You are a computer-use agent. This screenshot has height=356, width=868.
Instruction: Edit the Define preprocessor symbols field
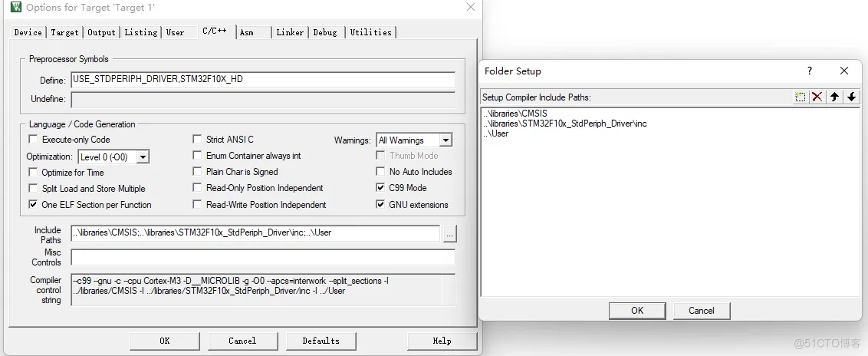coord(263,80)
